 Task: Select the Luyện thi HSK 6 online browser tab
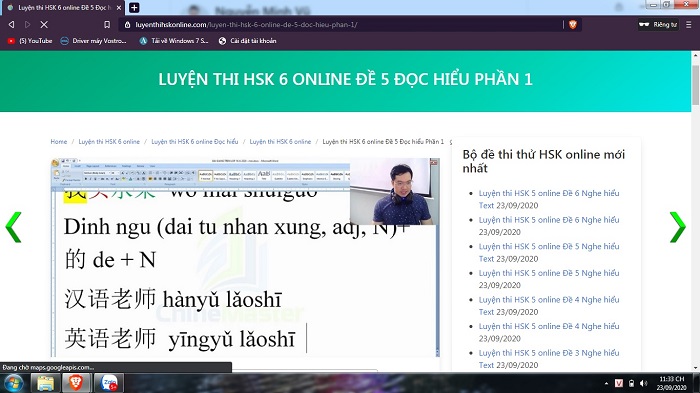tap(61, 8)
